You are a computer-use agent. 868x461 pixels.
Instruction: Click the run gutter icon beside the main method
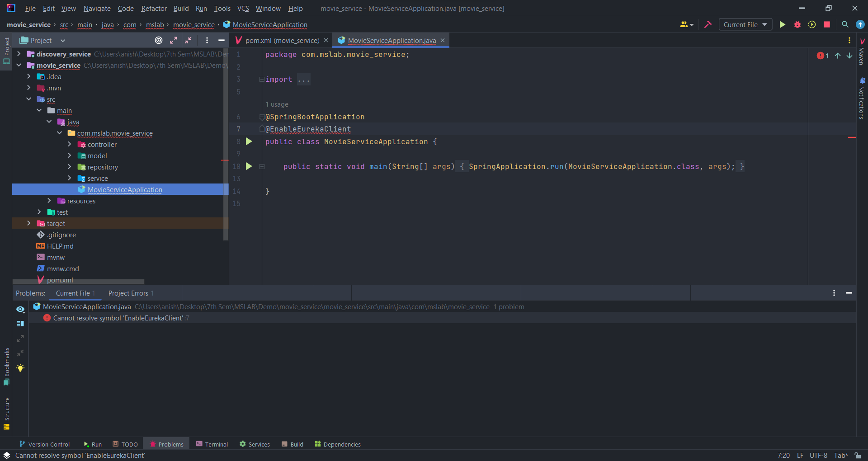tap(249, 166)
